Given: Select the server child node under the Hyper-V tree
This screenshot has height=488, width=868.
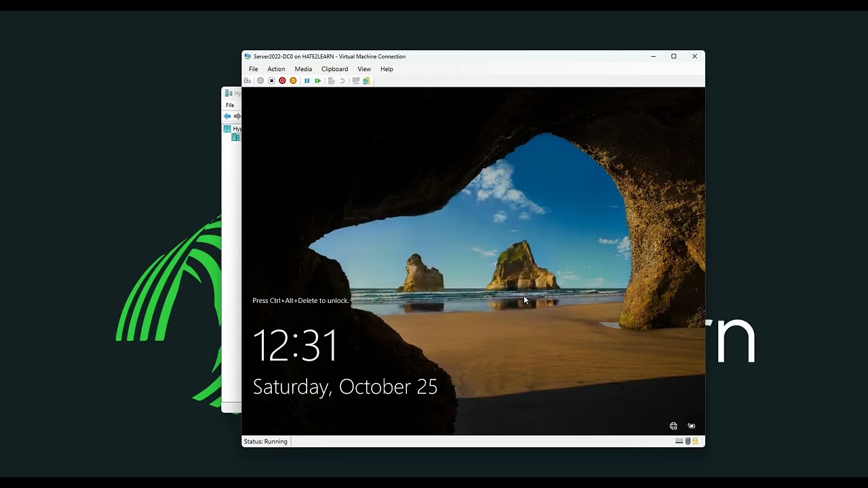Looking at the screenshot, I should coord(235,138).
